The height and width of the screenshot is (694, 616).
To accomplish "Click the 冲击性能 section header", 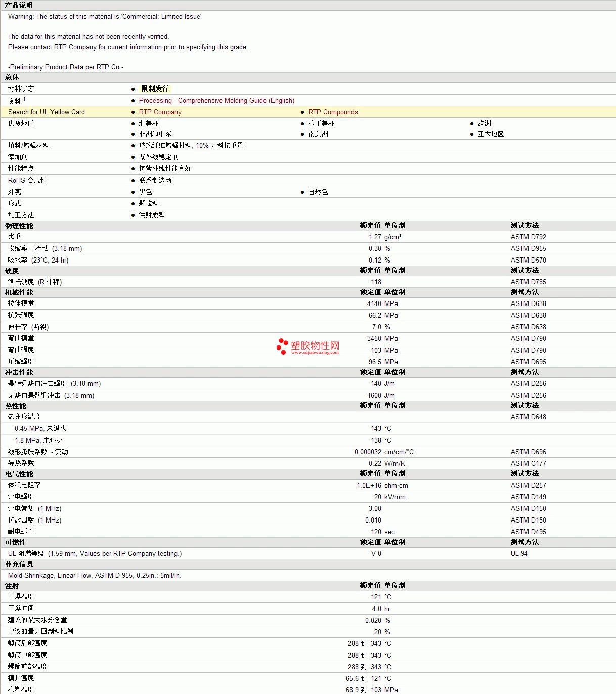I will [19, 372].
